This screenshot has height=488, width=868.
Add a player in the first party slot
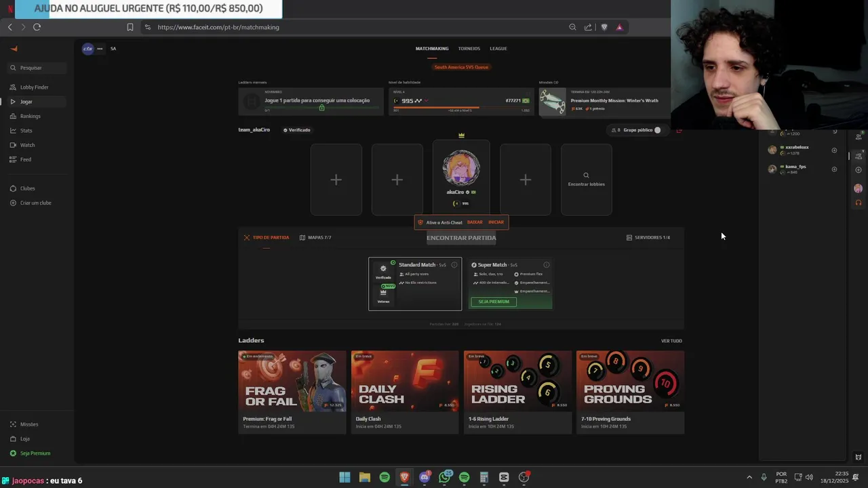click(x=336, y=180)
